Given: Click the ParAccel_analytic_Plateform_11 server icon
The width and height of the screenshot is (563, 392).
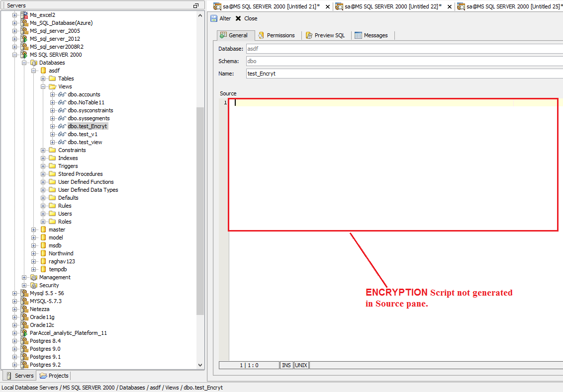Looking at the screenshot, I should pyautogui.click(x=24, y=333).
